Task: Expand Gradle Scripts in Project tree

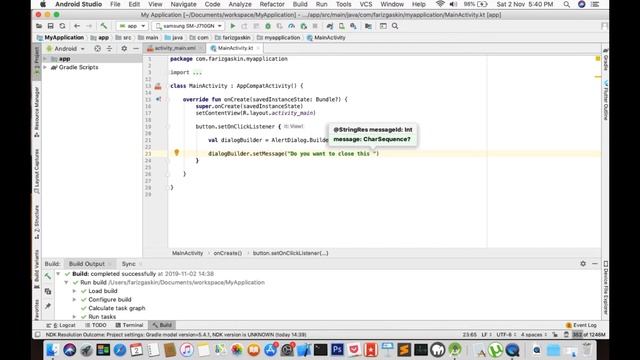Action: 46,67
